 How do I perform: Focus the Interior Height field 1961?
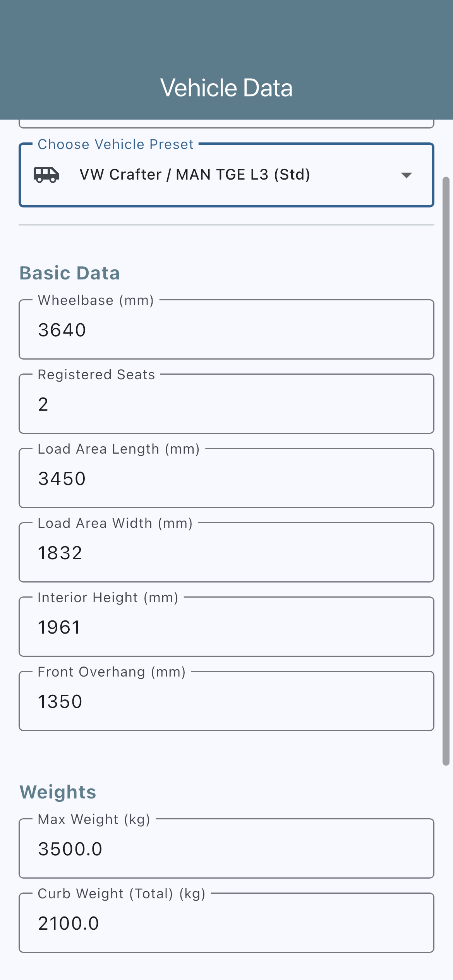[x=226, y=627]
